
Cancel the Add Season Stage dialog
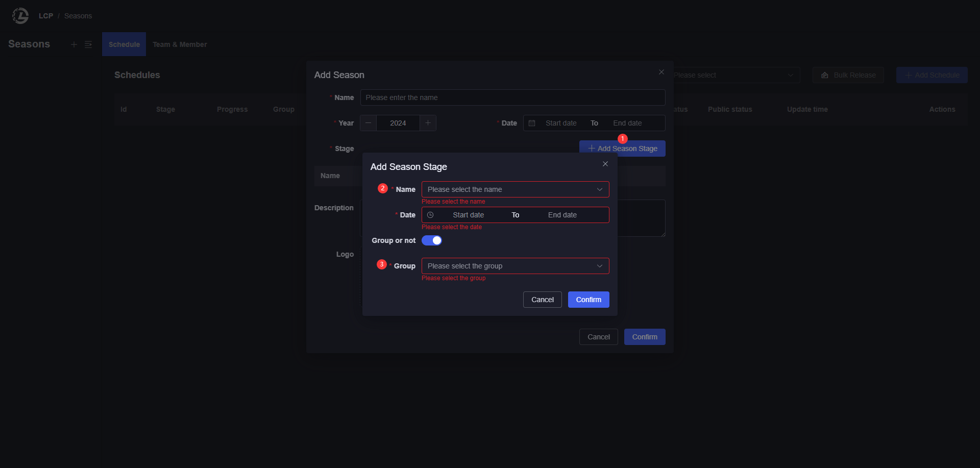click(542, 300)
